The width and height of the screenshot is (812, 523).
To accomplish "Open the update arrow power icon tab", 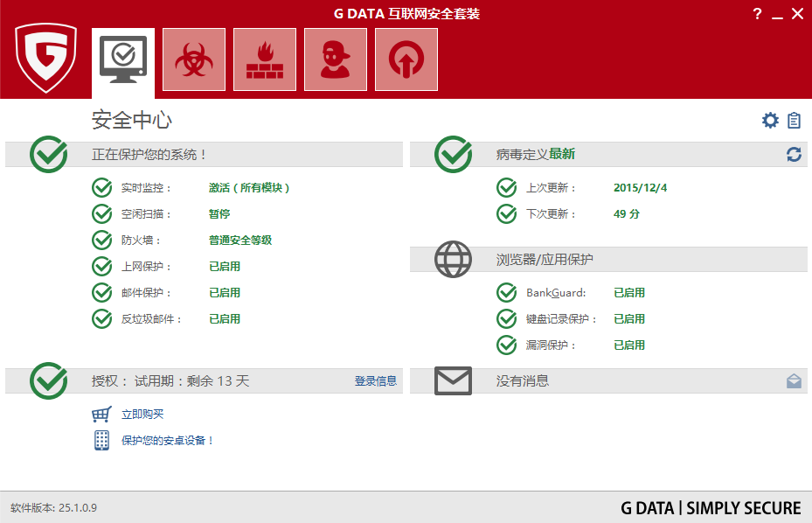I will tap(406, 59).
